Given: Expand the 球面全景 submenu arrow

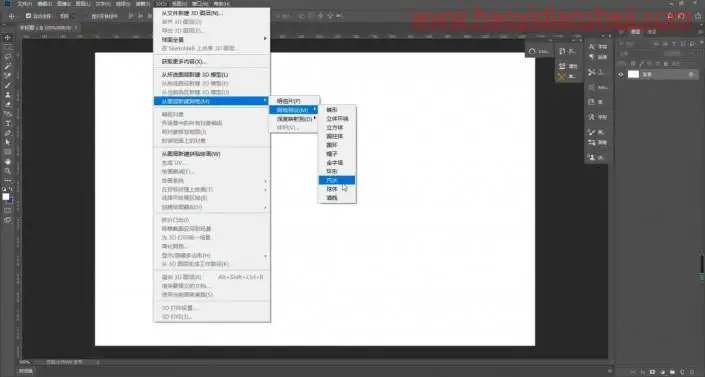Looking at the screenshot, I should click(265, 39).
